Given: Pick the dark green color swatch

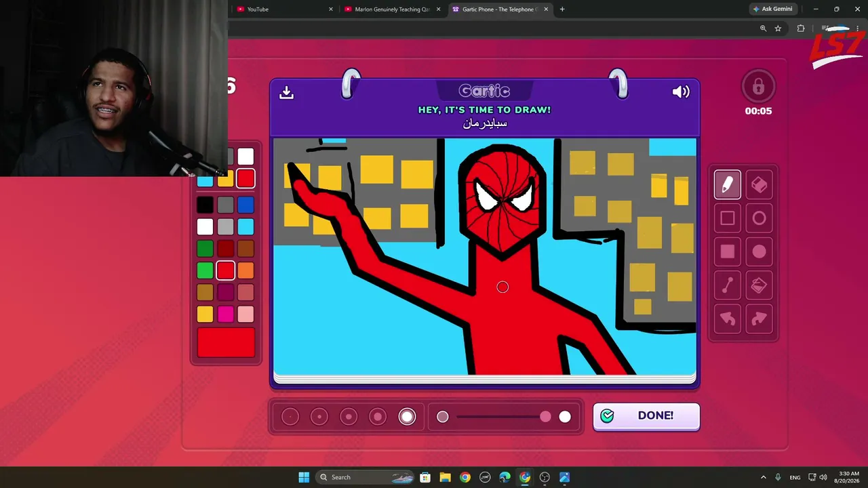Looking at the screenshot, I should [205, 249].
